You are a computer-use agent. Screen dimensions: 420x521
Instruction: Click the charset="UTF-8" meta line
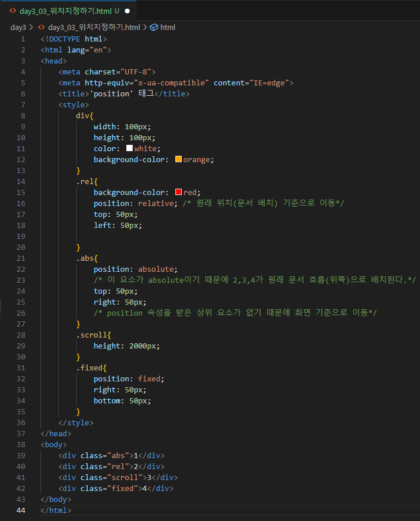point(107,72)
